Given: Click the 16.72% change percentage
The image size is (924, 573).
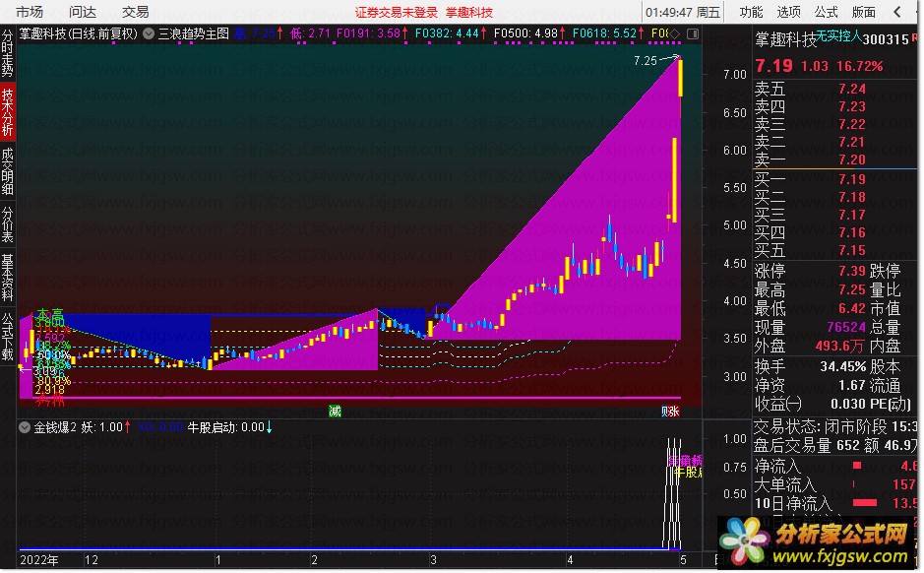Looking at the screenshot, I should click(x=859, y=66).
